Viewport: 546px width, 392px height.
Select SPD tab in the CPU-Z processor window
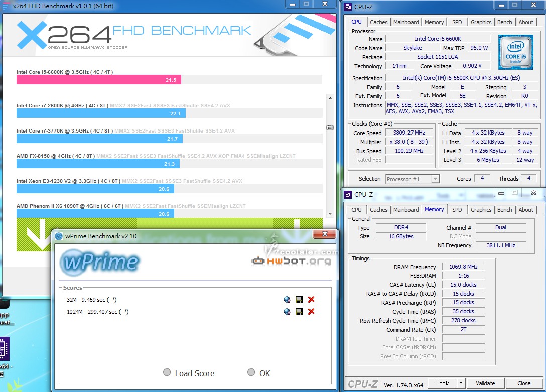[x=457, y=22]
